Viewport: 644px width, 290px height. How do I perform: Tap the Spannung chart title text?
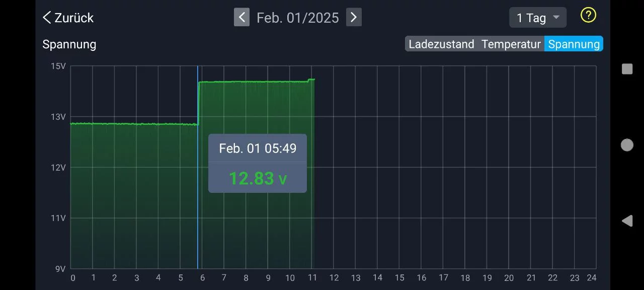pyautogui.click(x=69, y=44)
